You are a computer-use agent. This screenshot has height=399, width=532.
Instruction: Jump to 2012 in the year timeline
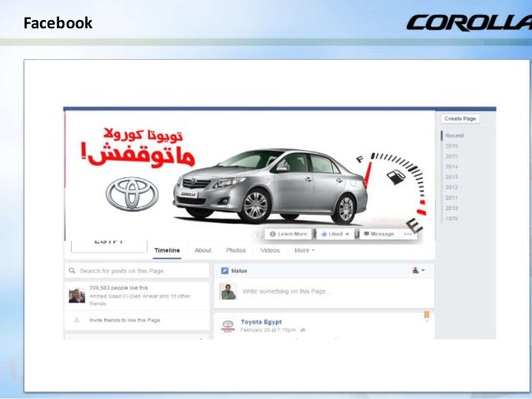pyautogui.click(x=451, y=187)
